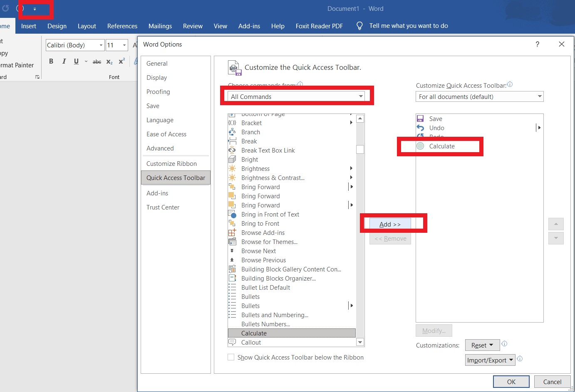The width and height of the screenshot is (575, 392).
Task: Move selected command down arrow button
Action: tap(556, 238)
